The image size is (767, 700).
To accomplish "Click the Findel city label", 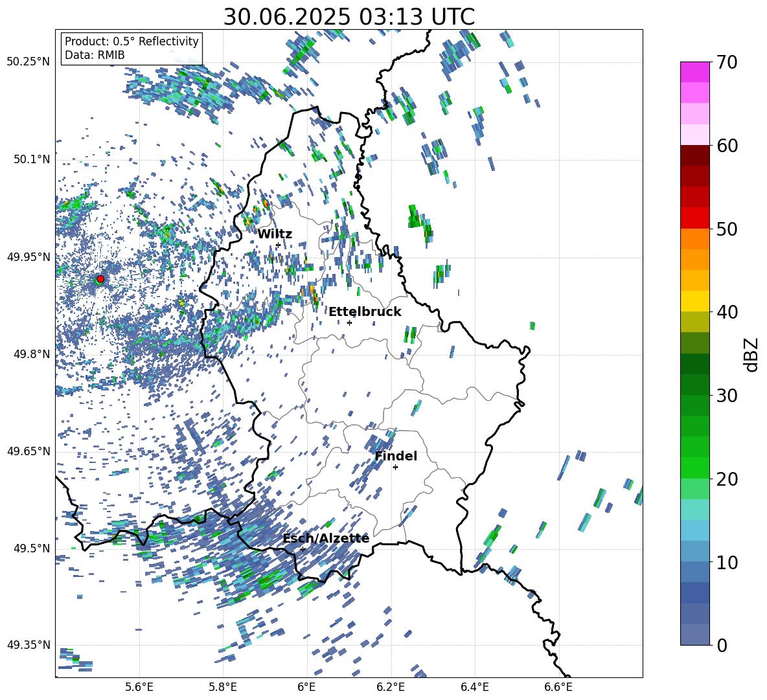I will (396, 456).
